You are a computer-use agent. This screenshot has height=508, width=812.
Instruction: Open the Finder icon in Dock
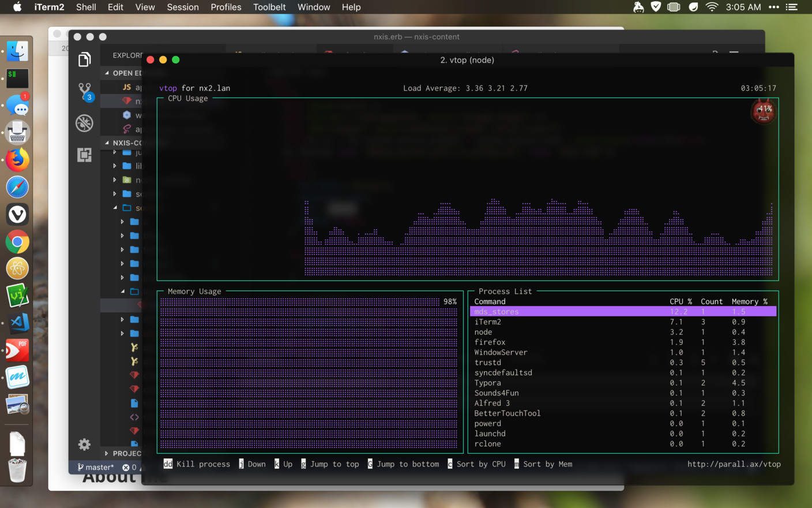(x=17, y=51)
